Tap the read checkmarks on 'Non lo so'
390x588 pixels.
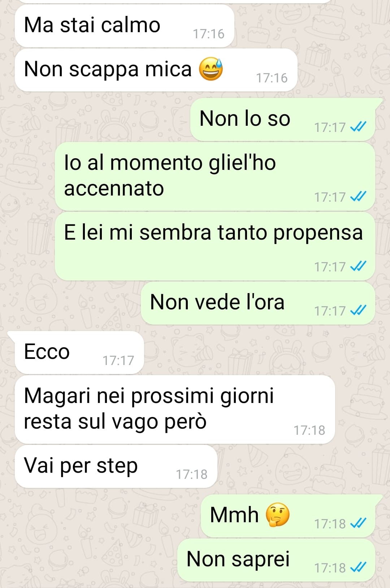[x=359, y=127]
